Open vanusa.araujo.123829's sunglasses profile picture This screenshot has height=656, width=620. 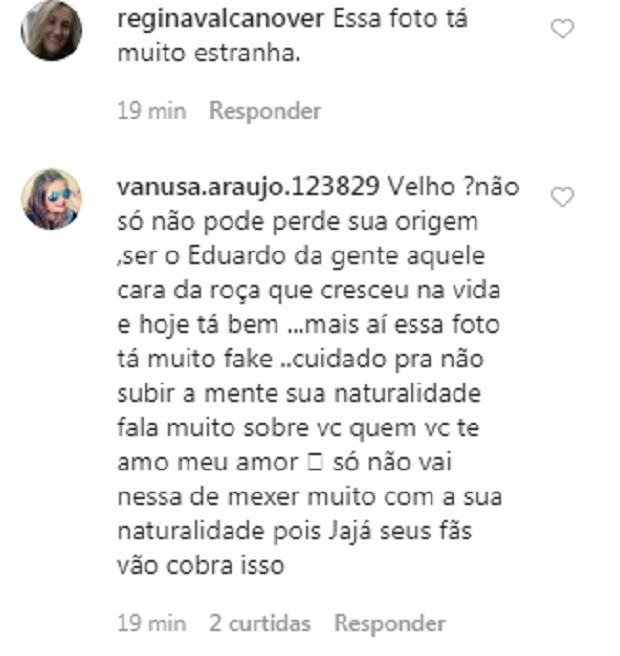pyautogui.click(x=51, y=199)
